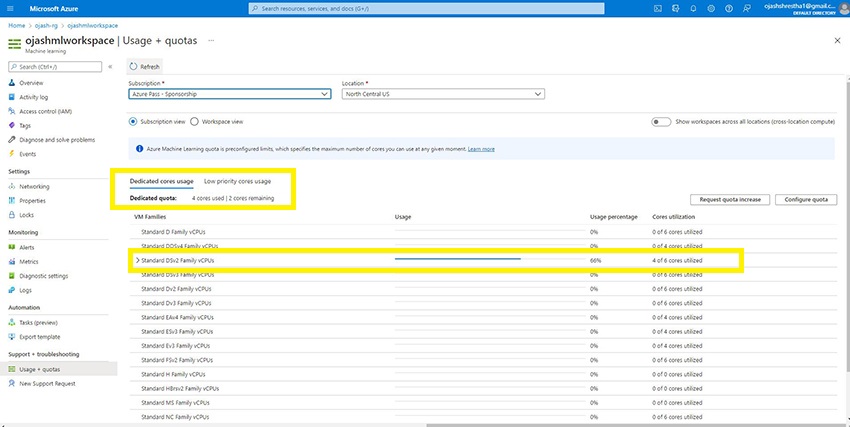The image size is (850, 427).
Task: Open the Location dropdown
Action: 441,94
